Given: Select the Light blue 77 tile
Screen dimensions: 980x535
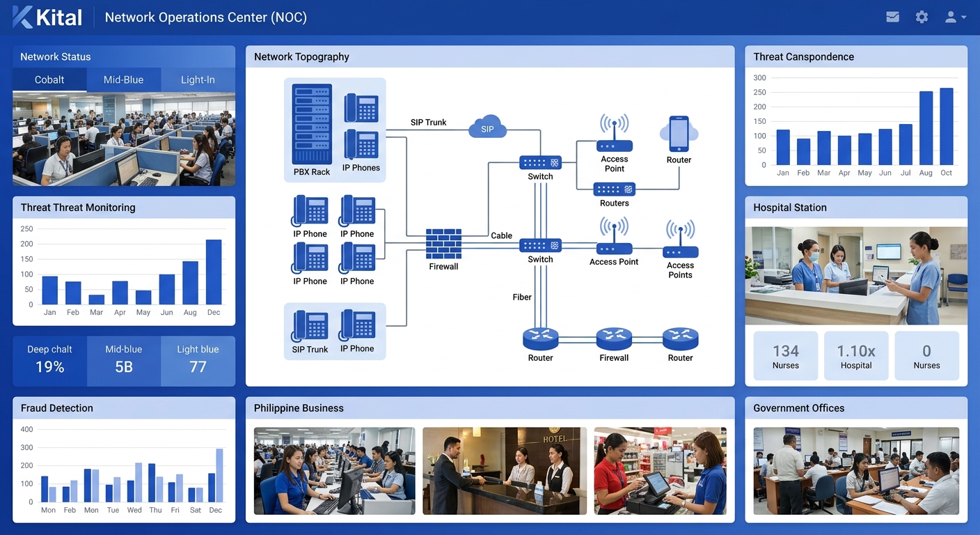Looking at the screenshot, I should [198, 361].
